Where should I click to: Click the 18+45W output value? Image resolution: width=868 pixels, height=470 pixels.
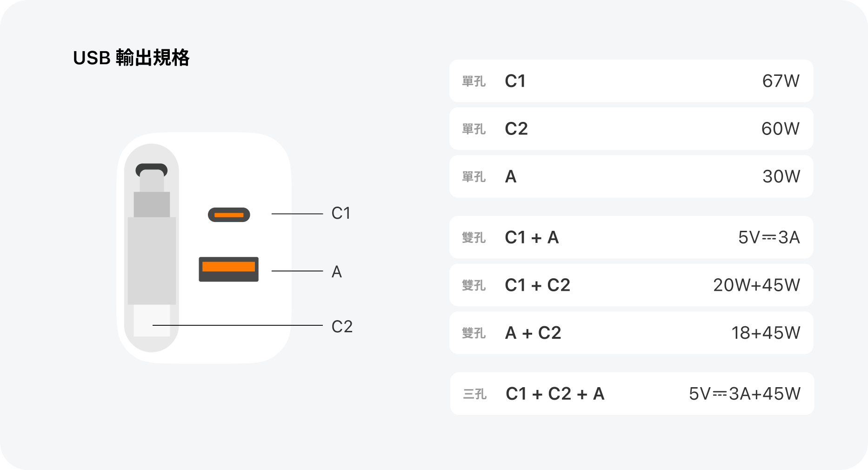(766, 333)
